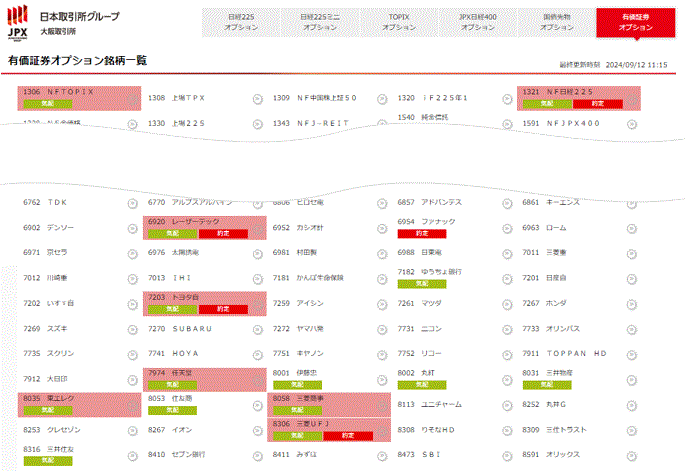Click the arrow icon for 1591 NFJPX400
The image size is (686, 471).
[x=632, y=125]
